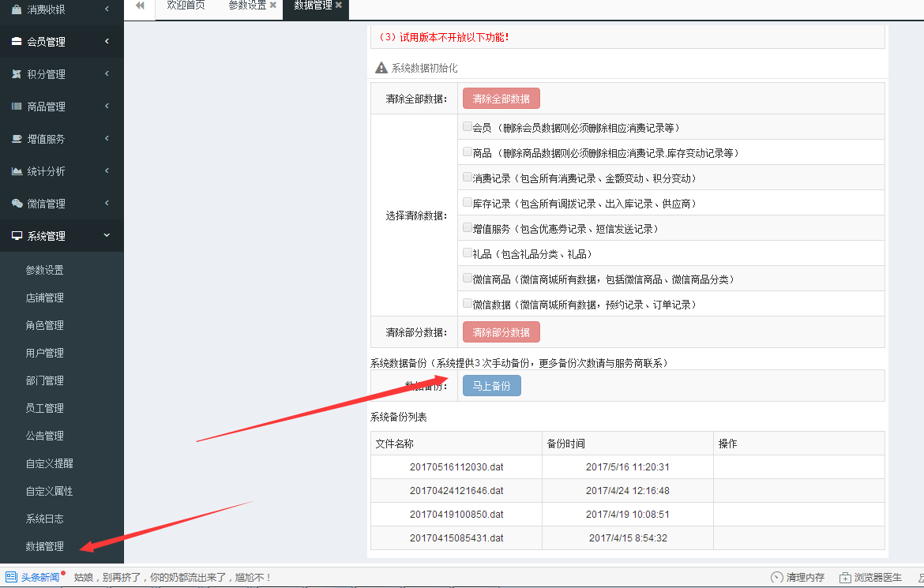Close the 参数设置 tab
This screenshot has height=588, width=924.
coord(272,6)
